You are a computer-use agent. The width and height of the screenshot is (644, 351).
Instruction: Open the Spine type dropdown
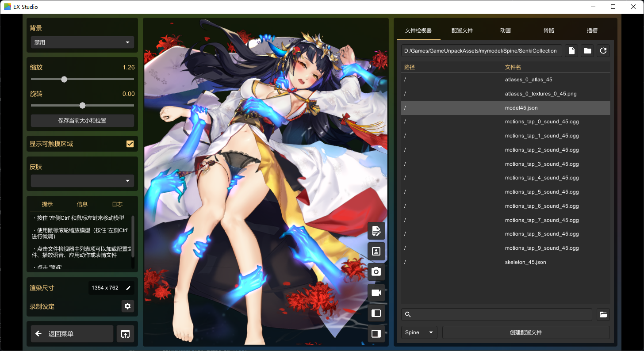419,332
